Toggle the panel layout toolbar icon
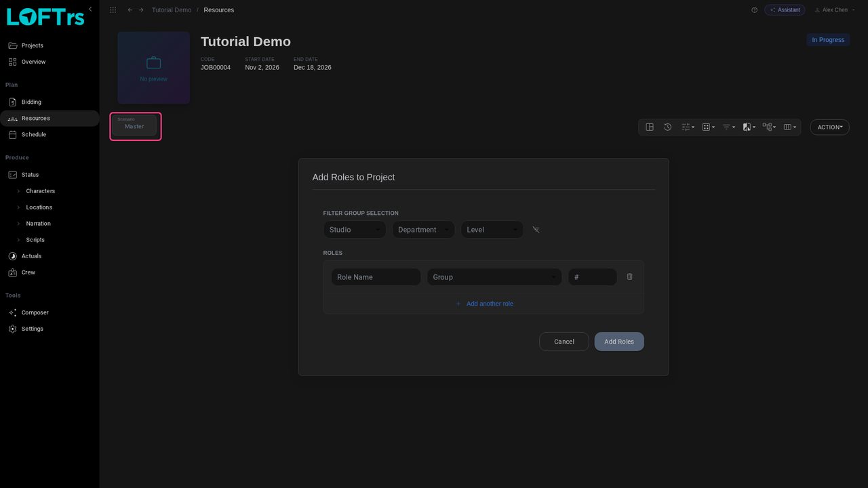Viewport: 868px width, 488px height. [650, 127]
